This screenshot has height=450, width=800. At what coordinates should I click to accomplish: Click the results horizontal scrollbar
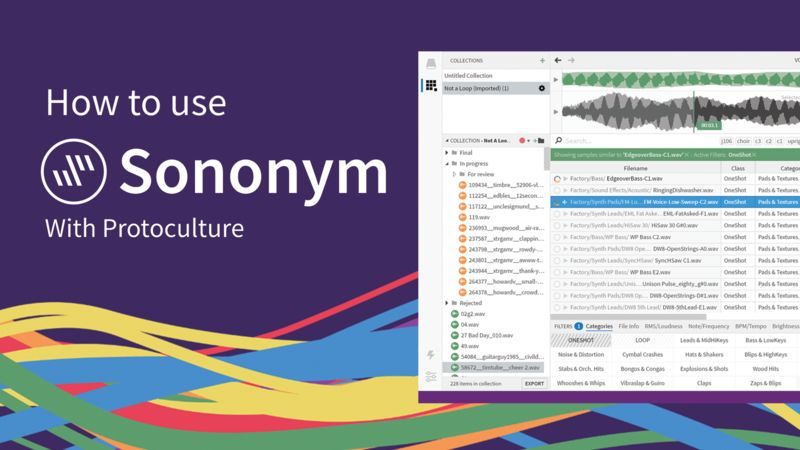click(x=629, y=317)
